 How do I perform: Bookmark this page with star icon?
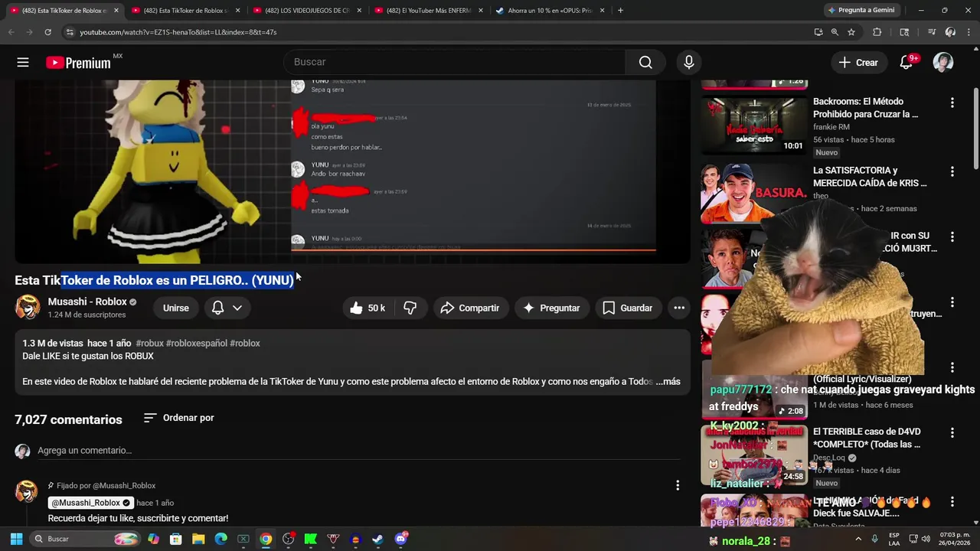(851, 32)
